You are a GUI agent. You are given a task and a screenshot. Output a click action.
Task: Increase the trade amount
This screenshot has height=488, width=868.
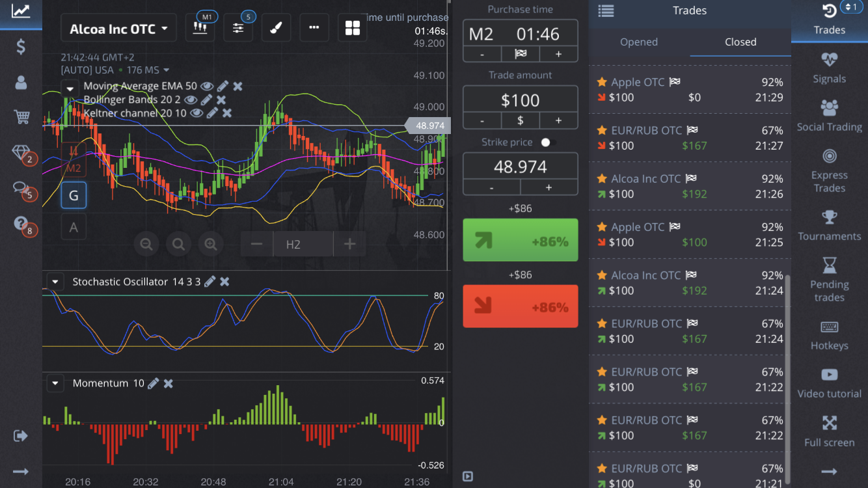558,120
